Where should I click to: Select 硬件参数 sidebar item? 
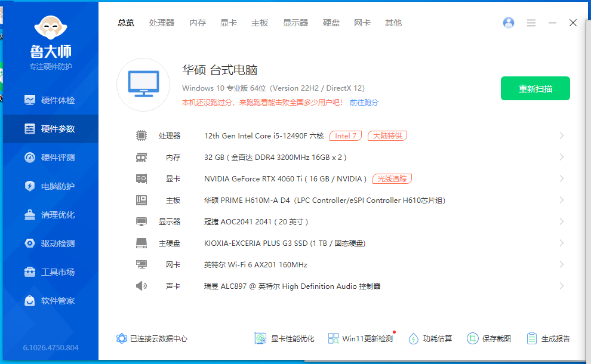[x=51, y=129]
